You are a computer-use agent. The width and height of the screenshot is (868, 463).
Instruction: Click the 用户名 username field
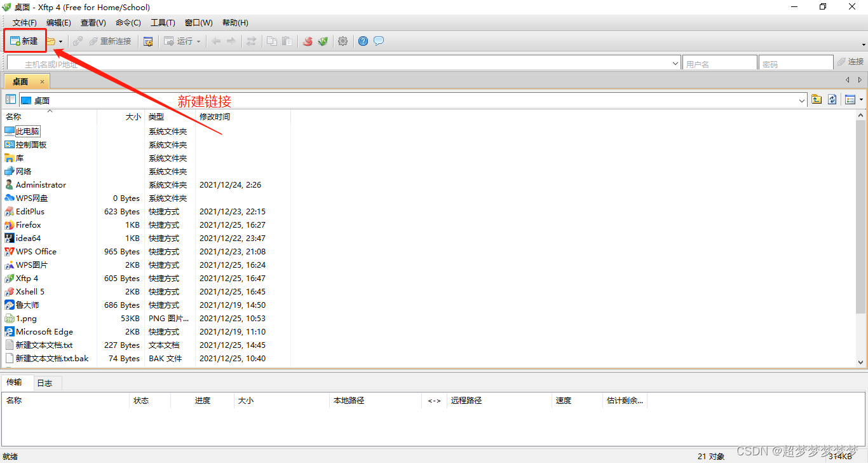pyautogui.click(x=720, y=64)
